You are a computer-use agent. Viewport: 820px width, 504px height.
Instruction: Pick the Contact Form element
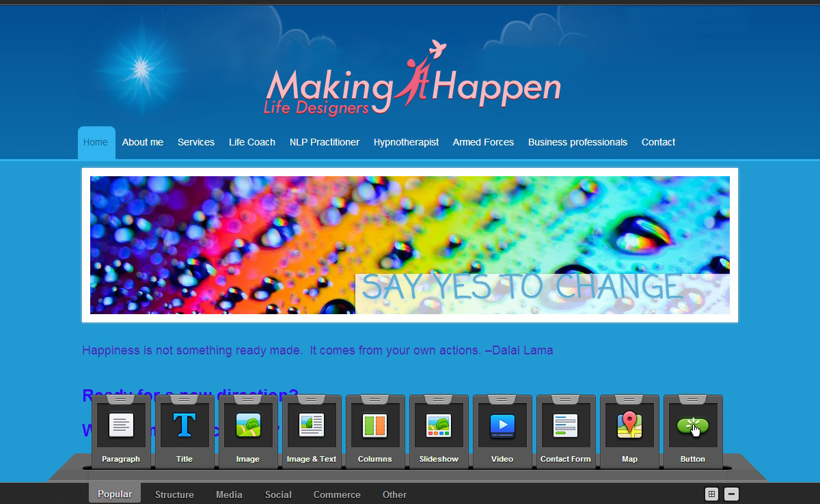566,432
